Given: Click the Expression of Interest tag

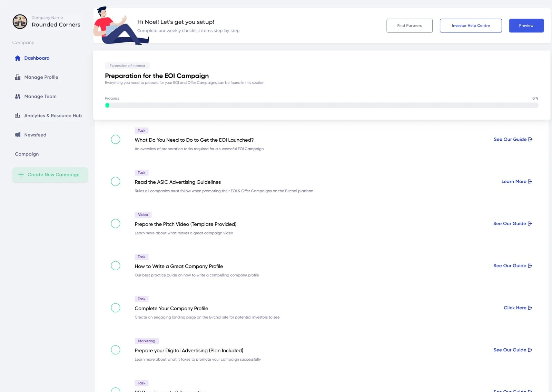Looking at the screenshot, I should click(x=127, y=66).
